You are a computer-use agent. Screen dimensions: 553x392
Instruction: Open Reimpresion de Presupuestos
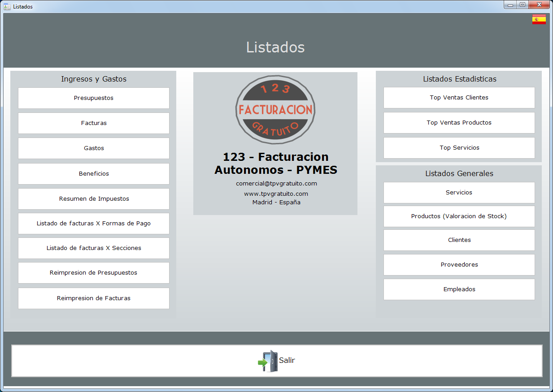point(94,273)
